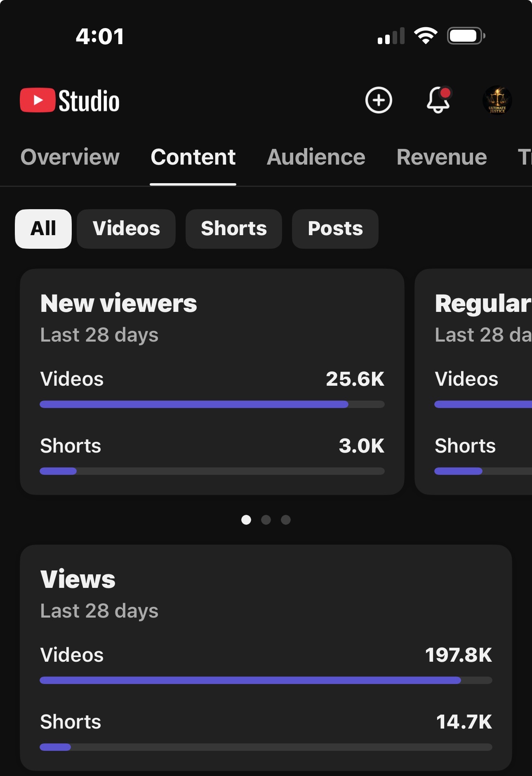
Task: Tap the cellular signal bars
Action: (x=391, y=36)
